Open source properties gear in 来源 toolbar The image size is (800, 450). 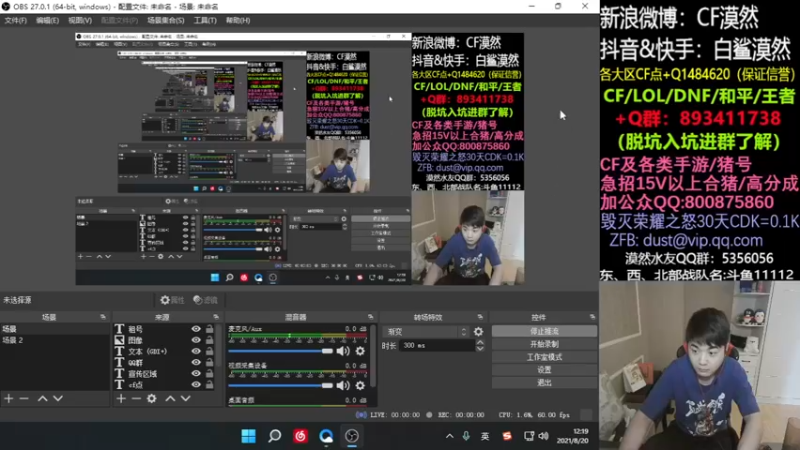(x=152, y=398)
